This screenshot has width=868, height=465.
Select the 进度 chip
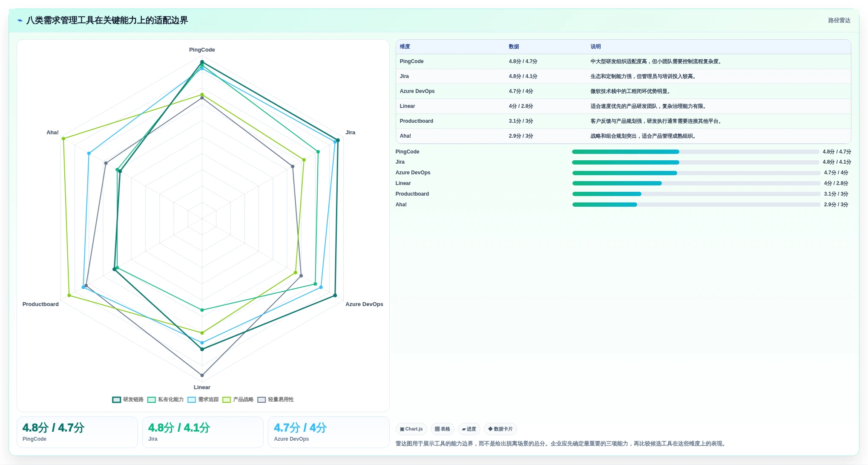coord(469,429)
